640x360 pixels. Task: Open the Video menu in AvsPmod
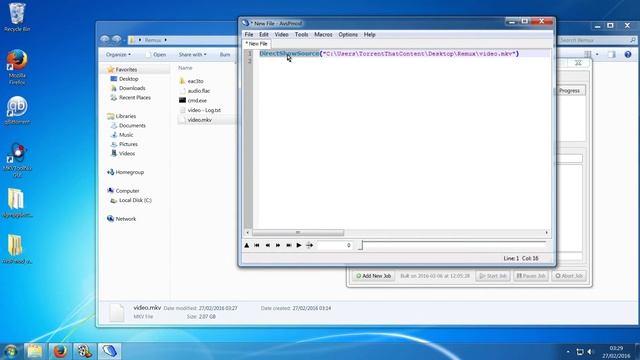click(281, 35)
